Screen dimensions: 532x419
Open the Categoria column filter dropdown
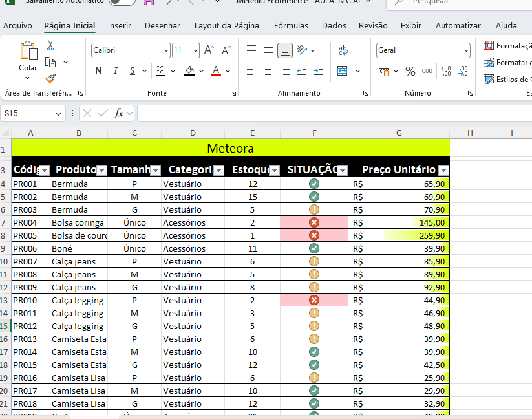coord(219,170)
